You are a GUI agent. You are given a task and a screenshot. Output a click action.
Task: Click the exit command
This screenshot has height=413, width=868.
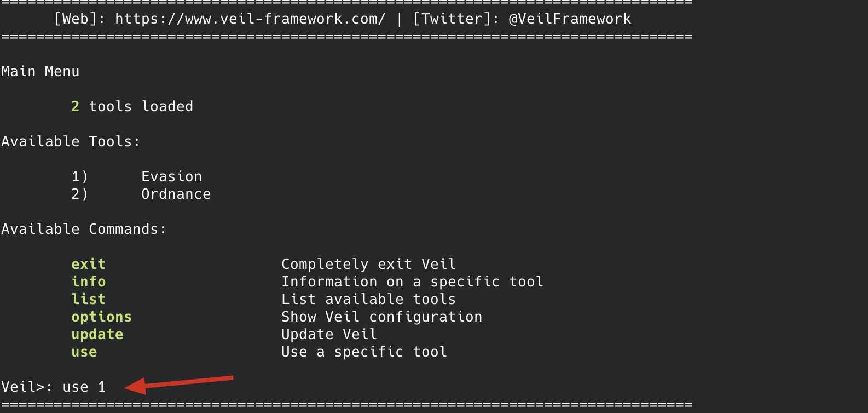tap(88, 264)
